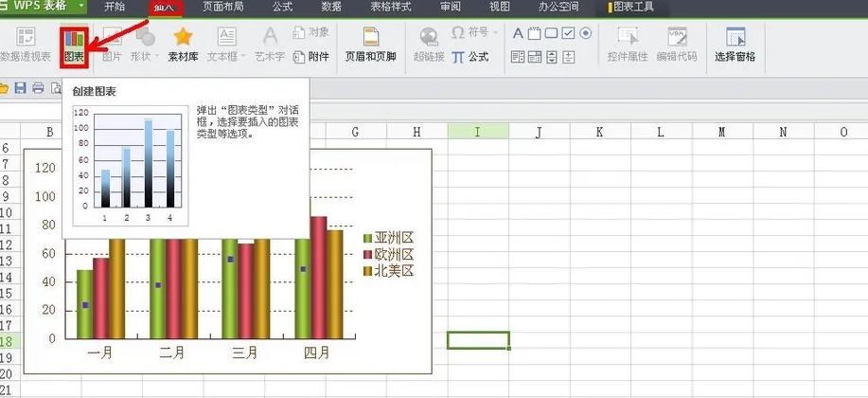
Task: Switch to the 表格样式 tab
Action: 391,7
